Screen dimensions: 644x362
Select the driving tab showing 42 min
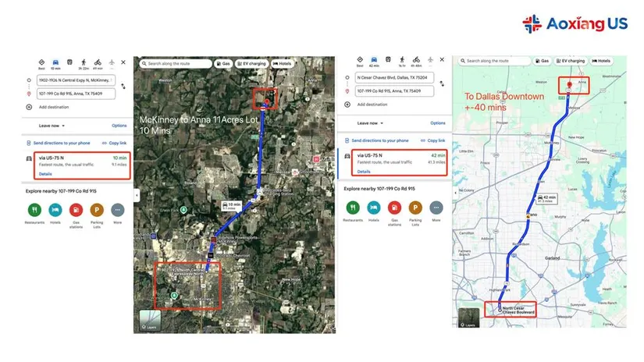click(374, 60)
